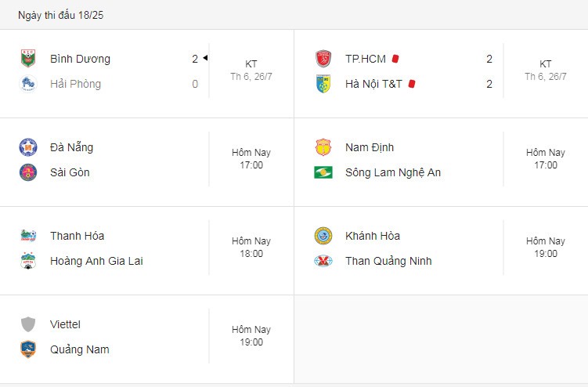Select the Sài Gòn club badge
The image size is (588, 387).
coord(28,172)
